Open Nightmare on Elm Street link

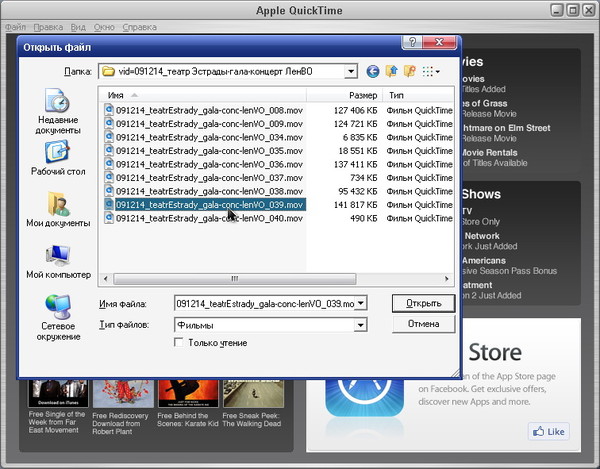506,128
